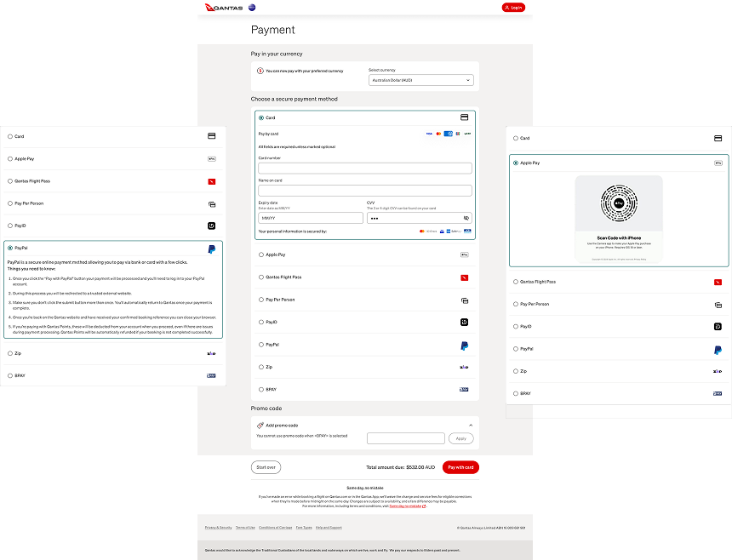Click the PayID logo in left panel

(211, 226)
